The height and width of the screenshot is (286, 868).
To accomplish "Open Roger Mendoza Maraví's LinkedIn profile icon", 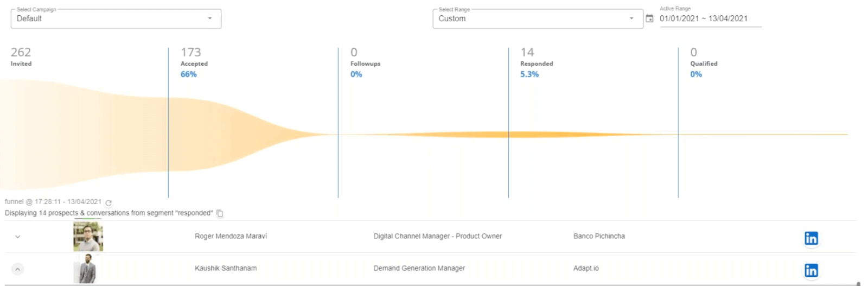I will [x=811, y=238].
